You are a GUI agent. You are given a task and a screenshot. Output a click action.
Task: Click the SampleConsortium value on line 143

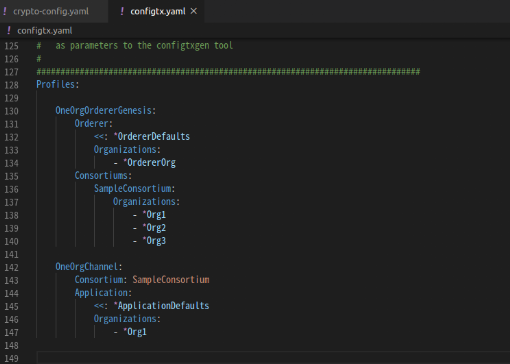171,280
